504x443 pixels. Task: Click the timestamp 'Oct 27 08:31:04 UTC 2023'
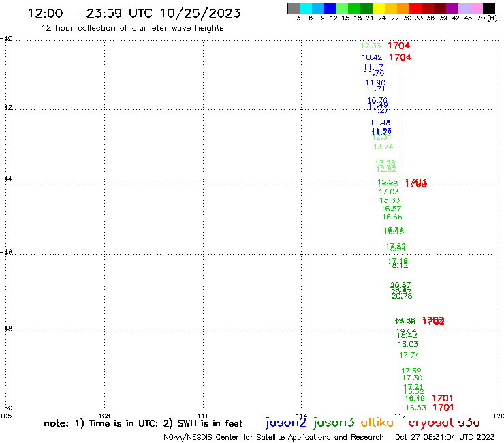click(x=445, y=437)
